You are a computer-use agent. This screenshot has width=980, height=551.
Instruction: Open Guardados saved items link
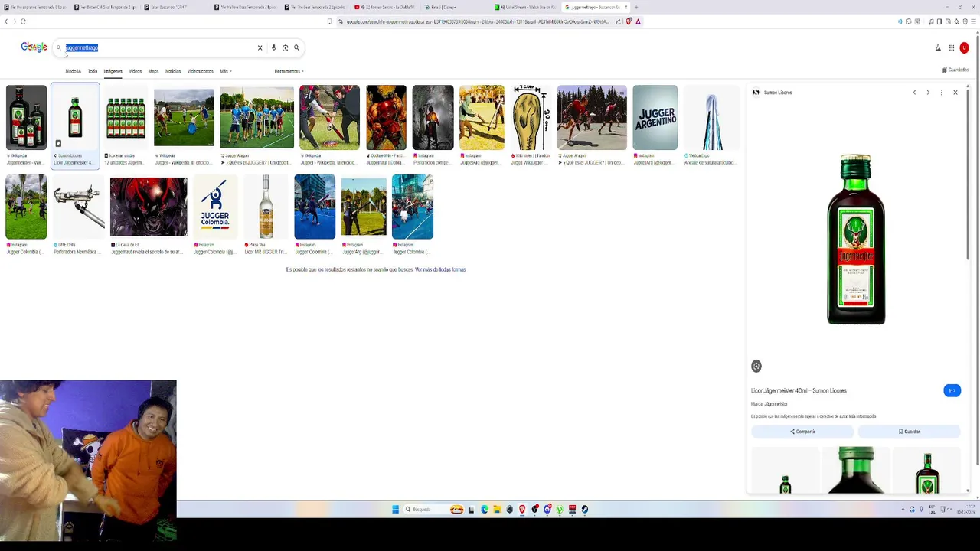[956, 70]
